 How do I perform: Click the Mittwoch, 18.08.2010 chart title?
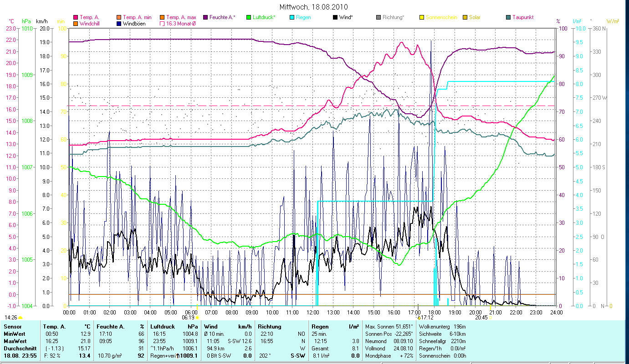click(314, 7)
